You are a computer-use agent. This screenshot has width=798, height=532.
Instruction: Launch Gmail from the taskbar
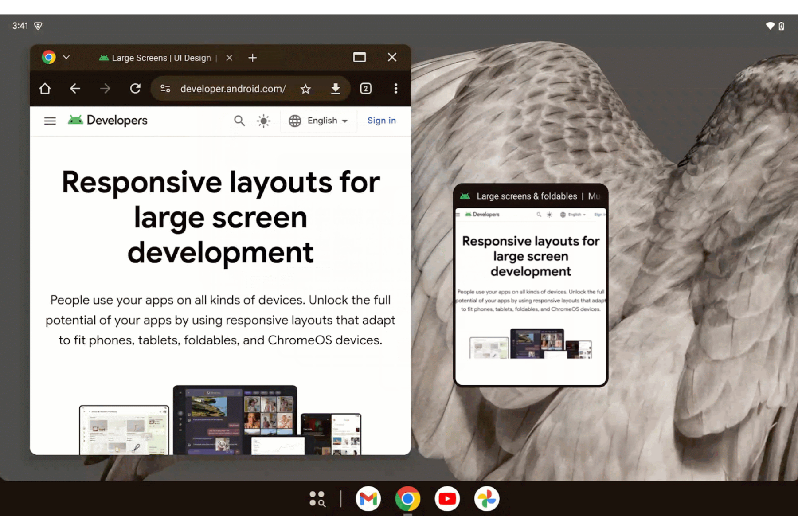tap(368, 499)
